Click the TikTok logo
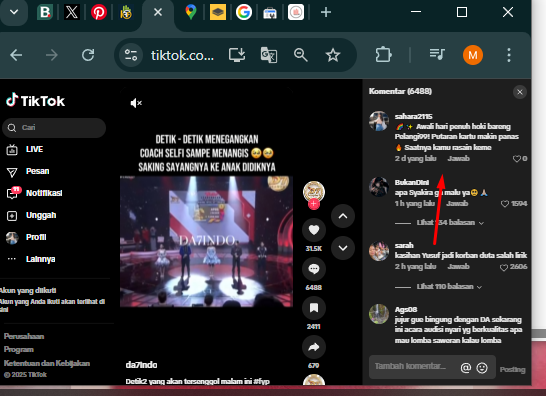This screenshot has width=546, height=396. (36, 100)
